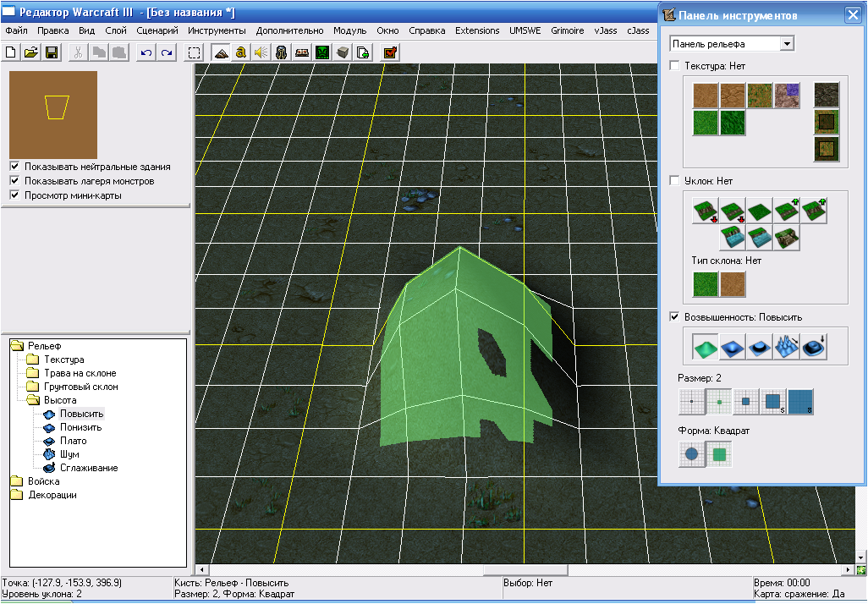
Task: Select the Smooth height tool in palette
Action: coord(813,347)
